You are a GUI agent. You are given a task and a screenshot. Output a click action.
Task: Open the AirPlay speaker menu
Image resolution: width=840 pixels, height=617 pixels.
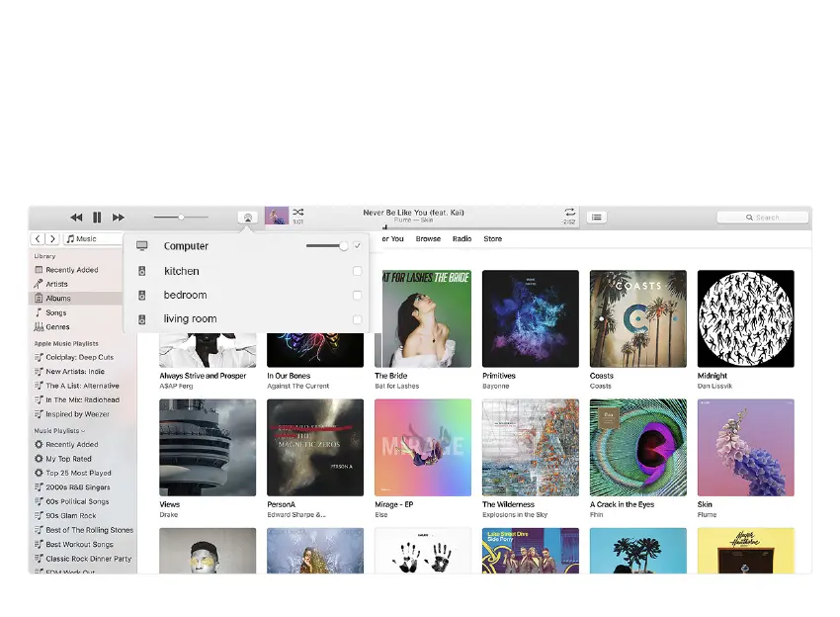247,218
